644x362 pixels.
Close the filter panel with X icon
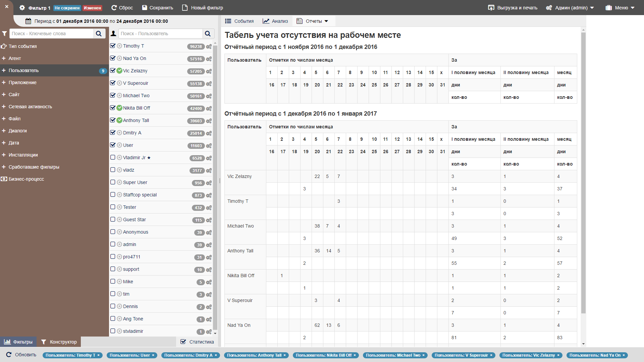(7, 7)
